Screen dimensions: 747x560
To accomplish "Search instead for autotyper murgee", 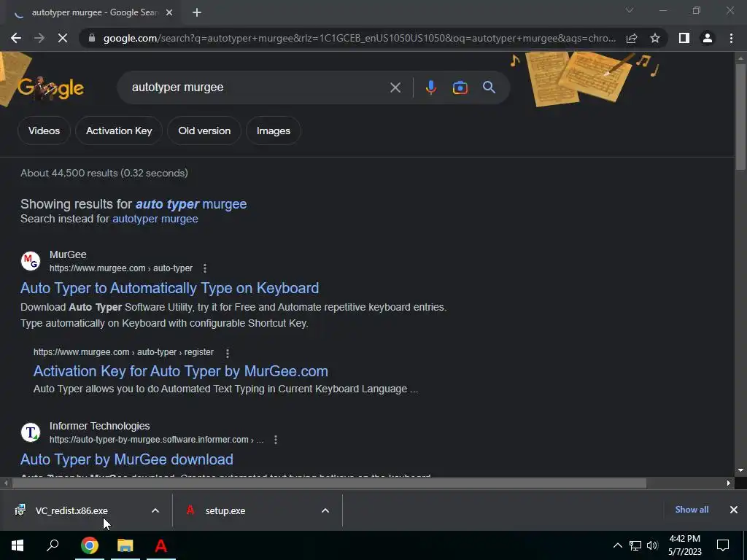I will click(x=155, y=219).
